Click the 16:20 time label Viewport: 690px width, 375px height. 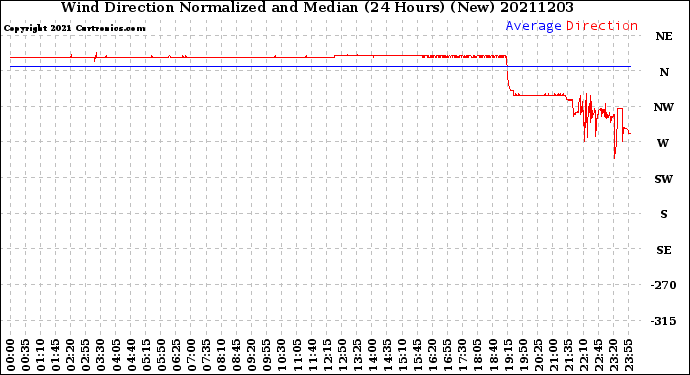pyautogui.click(x=432, y=355)
